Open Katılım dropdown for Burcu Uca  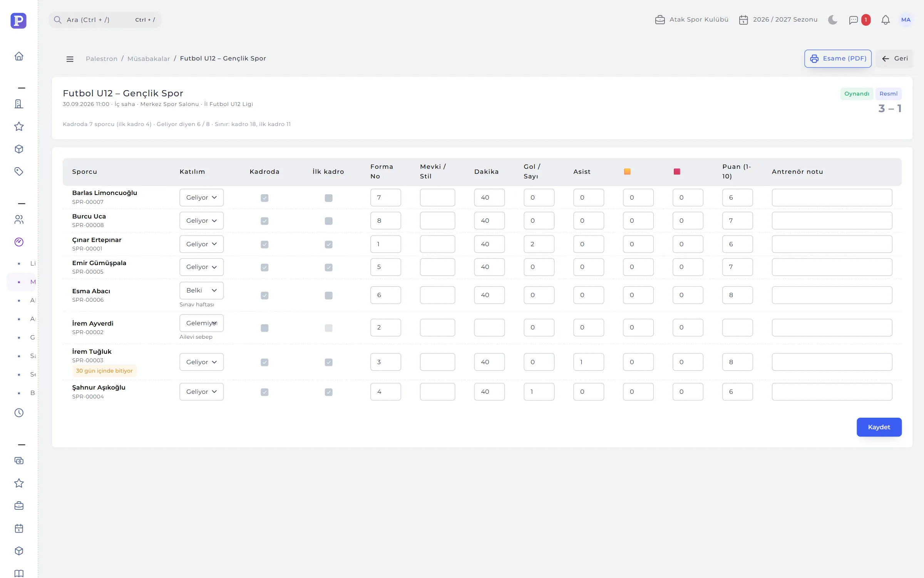[201, 221]
